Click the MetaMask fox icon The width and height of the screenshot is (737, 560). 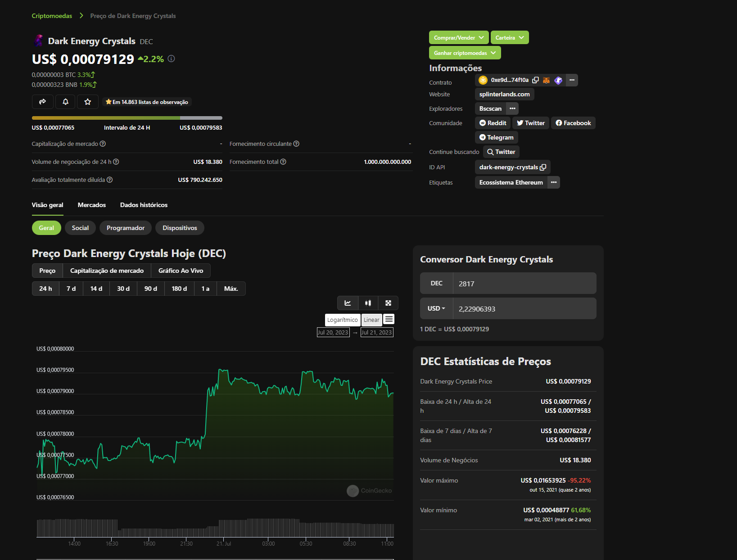click(546, 80)
